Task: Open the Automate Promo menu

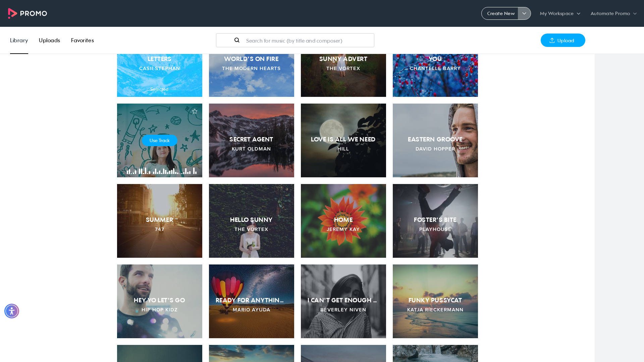Action: [x=613, y=13]
